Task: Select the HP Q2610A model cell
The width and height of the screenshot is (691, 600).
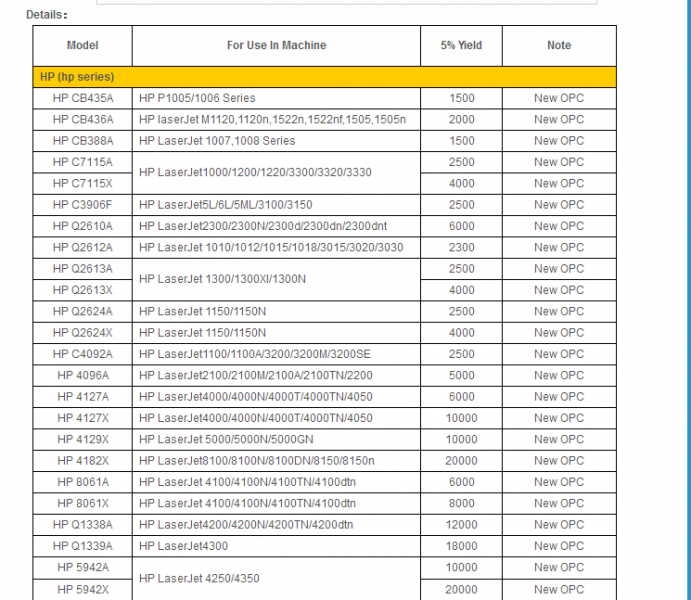Action: 83,226
